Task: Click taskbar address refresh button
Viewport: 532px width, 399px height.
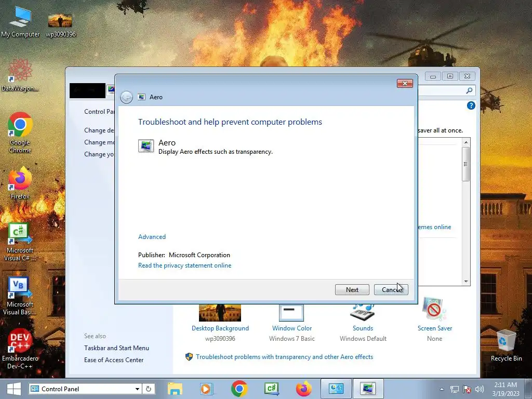Action: pyautogui.click(x=149, y=389)
